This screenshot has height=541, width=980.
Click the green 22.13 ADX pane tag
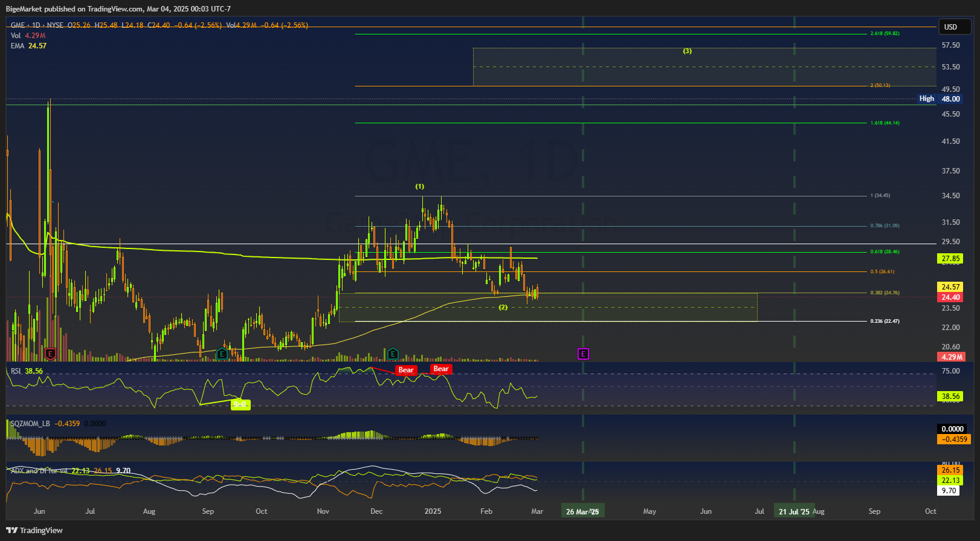pos(951,481)
